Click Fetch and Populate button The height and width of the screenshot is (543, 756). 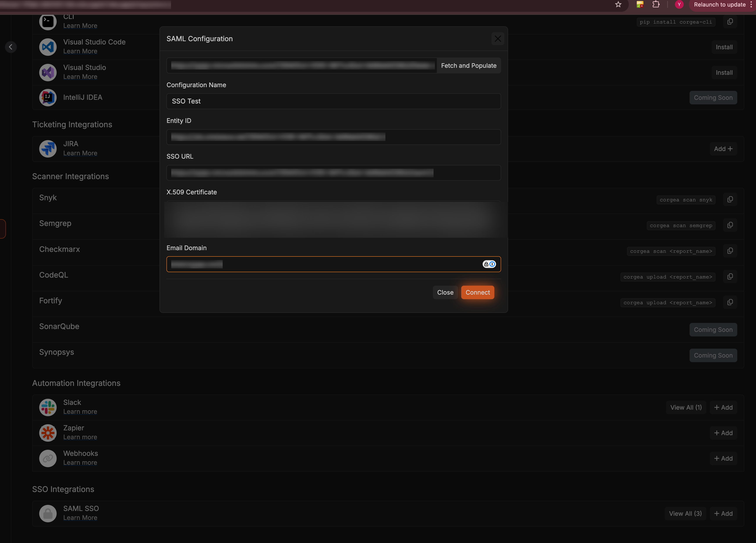(469, 66)
